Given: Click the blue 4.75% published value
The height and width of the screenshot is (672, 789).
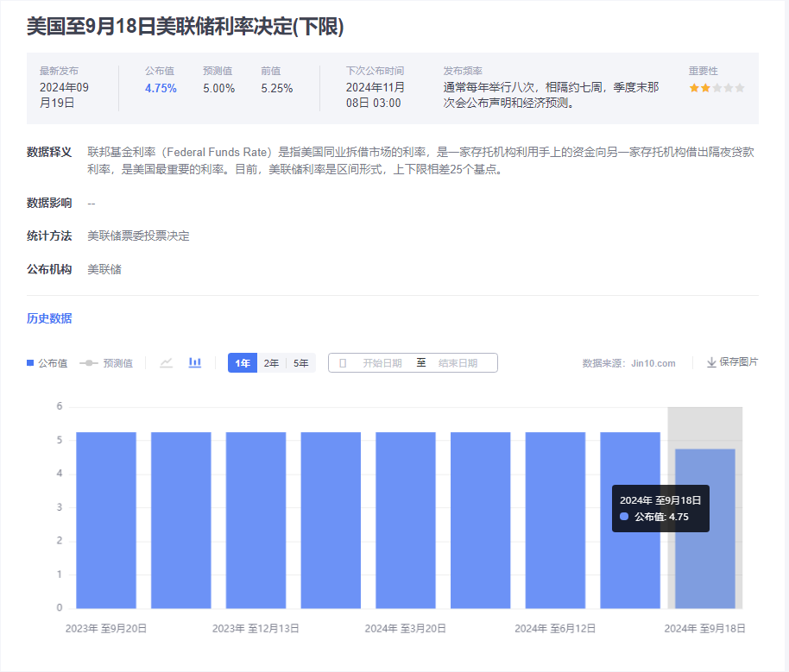Looking at the screenshot, I should pos(161,88).
